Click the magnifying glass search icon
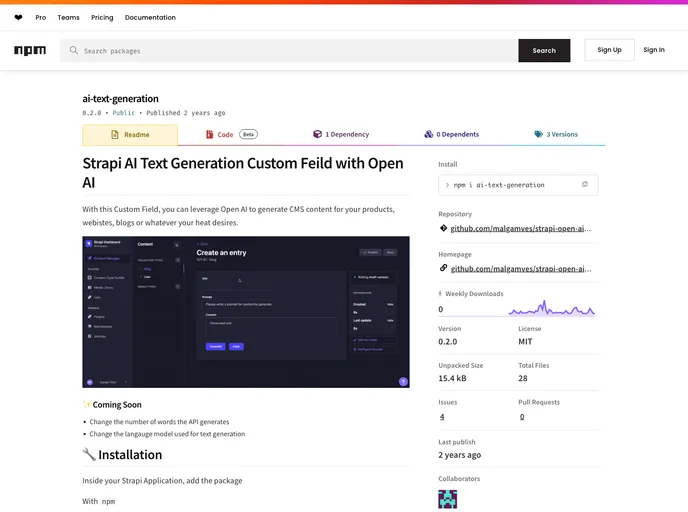Viewport: 688px width, 512px height. [74, 50]
